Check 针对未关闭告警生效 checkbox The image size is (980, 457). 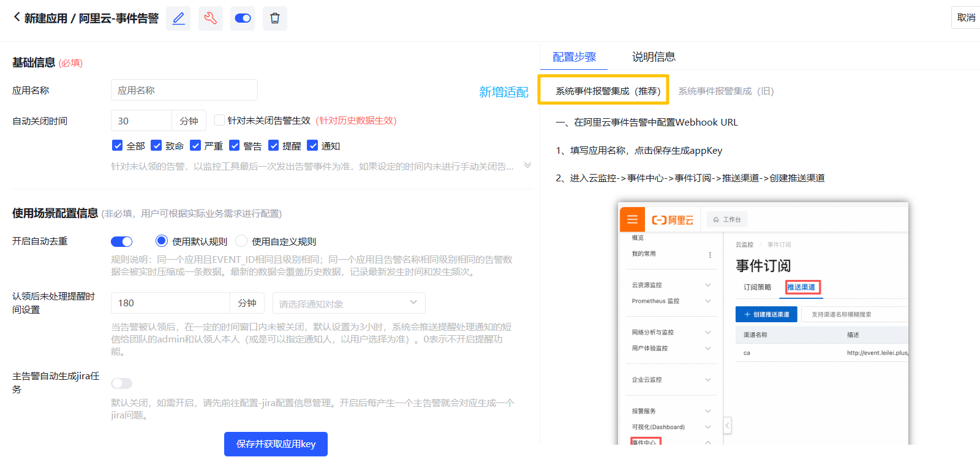pos(219,121)
